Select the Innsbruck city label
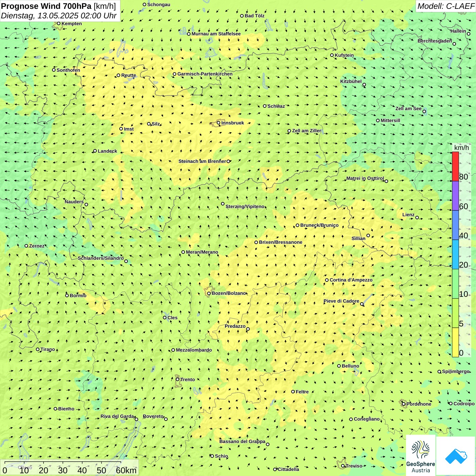The height and width of the screenshot is (476, 476). coord(233,123)
